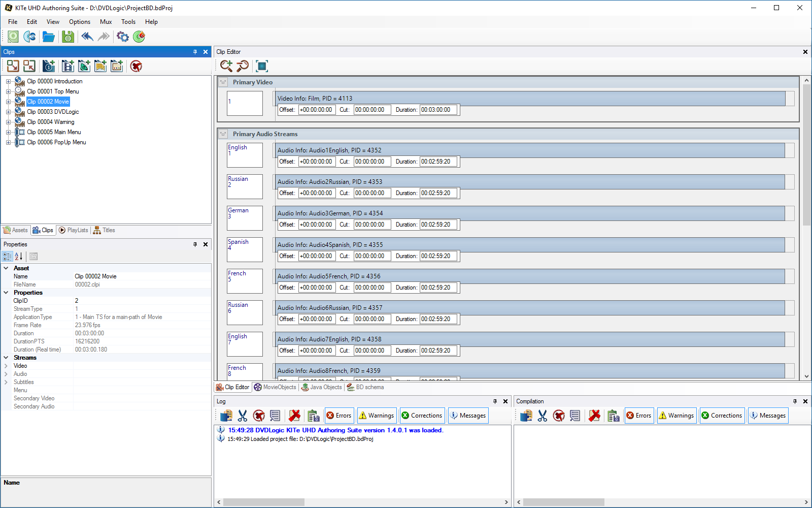Toggle Messages filter in the Log panel
Screen dimensions: 812x508
click(x=468, y=416)
